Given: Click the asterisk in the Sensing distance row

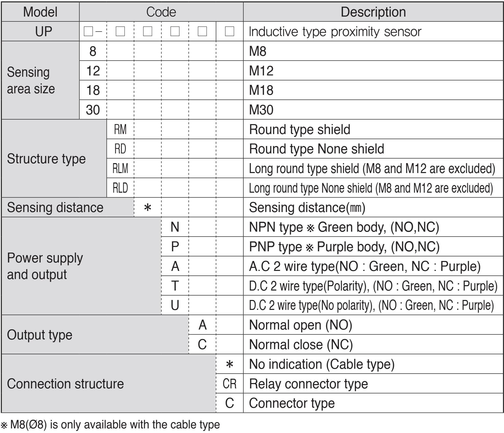Looking at the screenshot, I should tap(148, 207).
